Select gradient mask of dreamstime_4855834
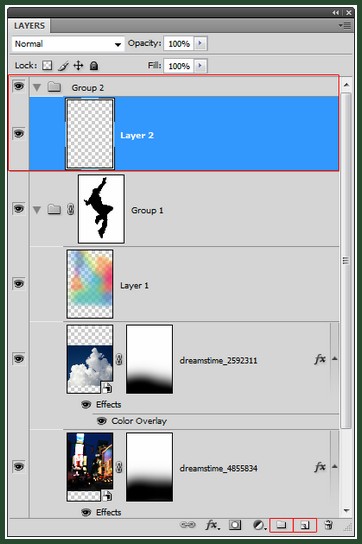This screenshot has width=362, height=544. pos(149,467)
